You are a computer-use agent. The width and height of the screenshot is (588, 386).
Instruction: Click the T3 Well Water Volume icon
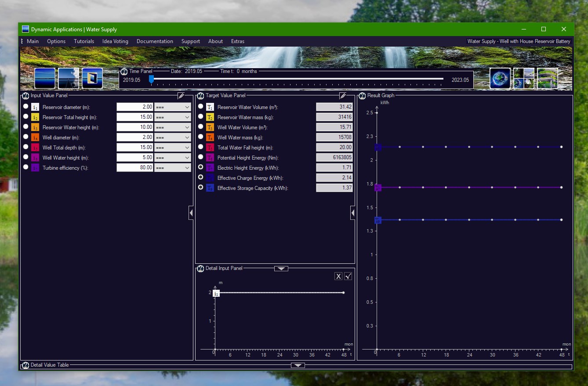click(x=210, y=127)
